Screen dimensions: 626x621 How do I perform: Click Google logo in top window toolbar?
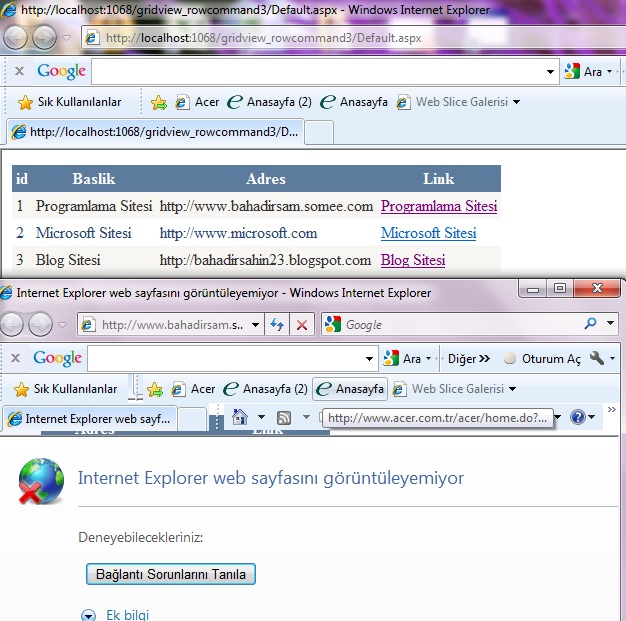[x=61, y=71]
